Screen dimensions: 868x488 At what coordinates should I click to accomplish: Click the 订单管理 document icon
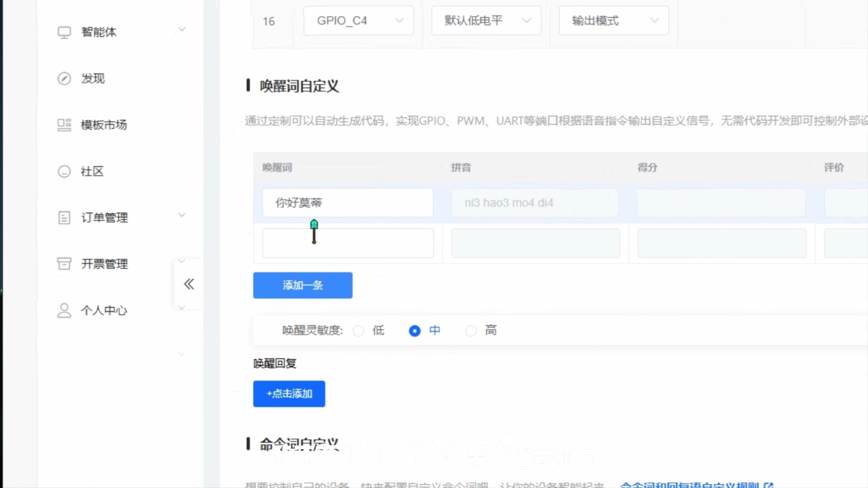coord(64,218)
